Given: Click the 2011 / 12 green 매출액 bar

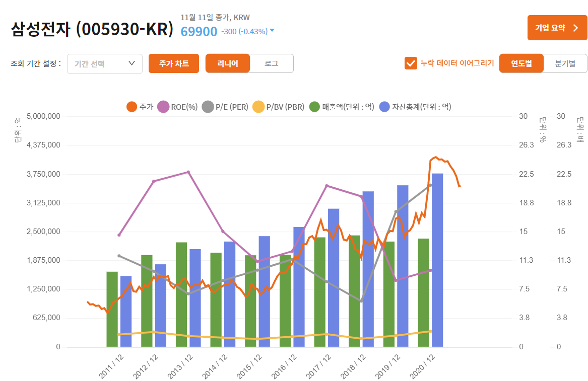Looking at the screenshot, I should [x=112, y=309].
